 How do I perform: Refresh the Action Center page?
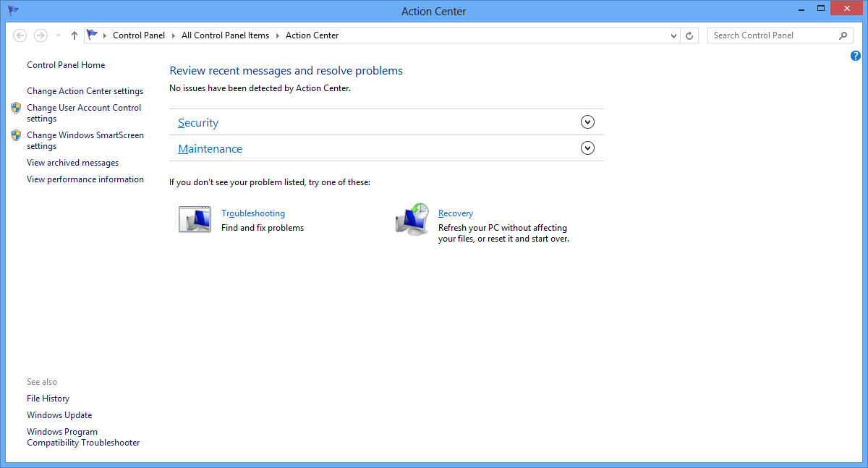click(690, 35)
